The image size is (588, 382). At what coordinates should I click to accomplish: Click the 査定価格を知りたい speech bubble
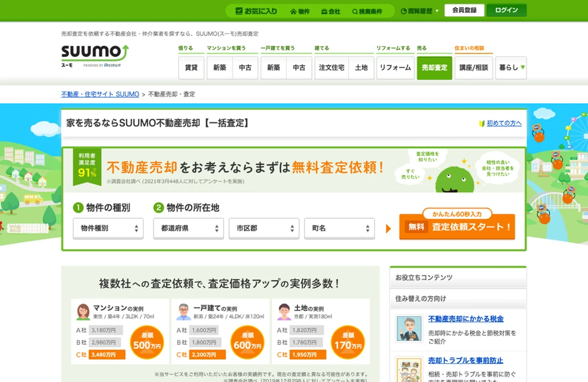tap(428, 157)
